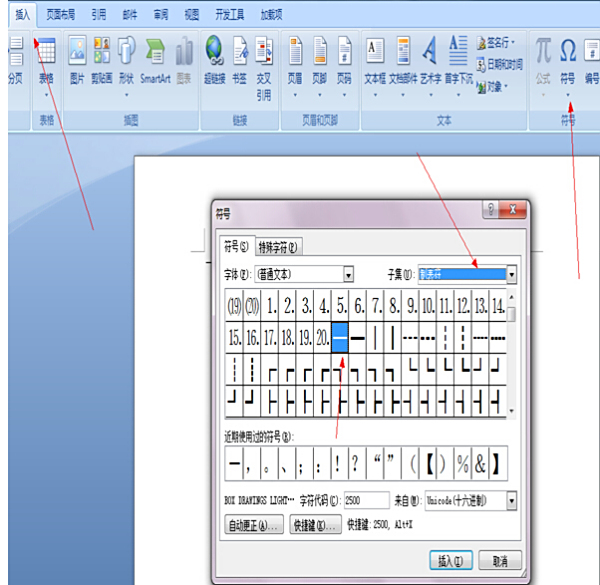Click the SmartArt icon
This screenshot has width=600, height=585.
(x=155, y=51)
